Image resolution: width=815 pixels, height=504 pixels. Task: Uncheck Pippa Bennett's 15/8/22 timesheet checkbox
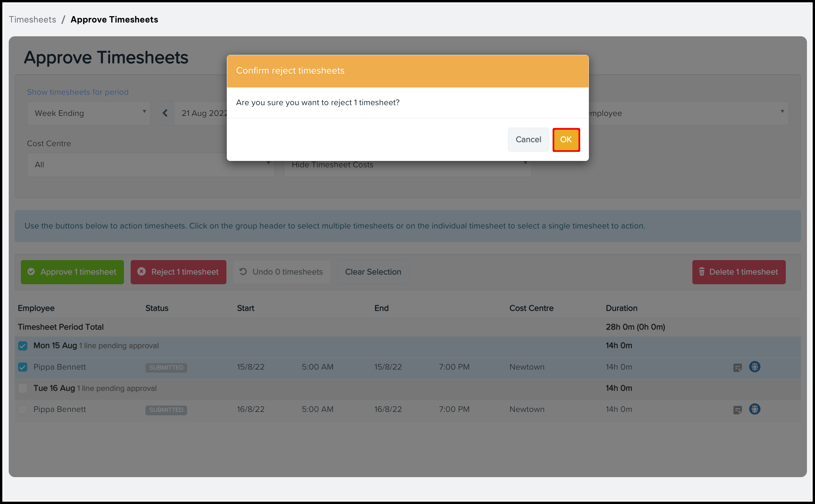pyautogui.click(x=23, y=367)
